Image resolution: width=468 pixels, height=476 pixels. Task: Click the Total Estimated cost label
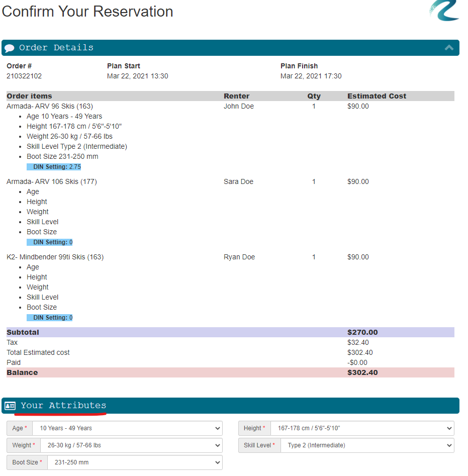pyautogui.click(x=38, y=352)
